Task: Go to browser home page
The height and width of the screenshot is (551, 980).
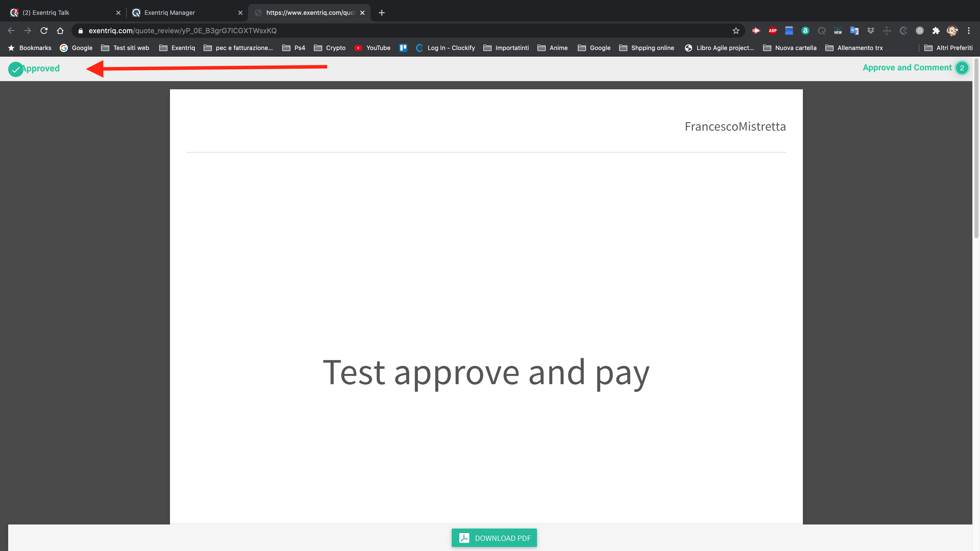Action: [x=60, y=31]
